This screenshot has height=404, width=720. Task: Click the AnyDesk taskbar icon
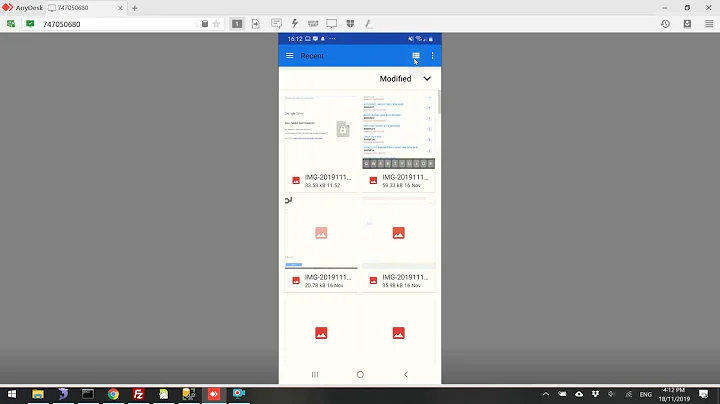[x=214, y=394]
